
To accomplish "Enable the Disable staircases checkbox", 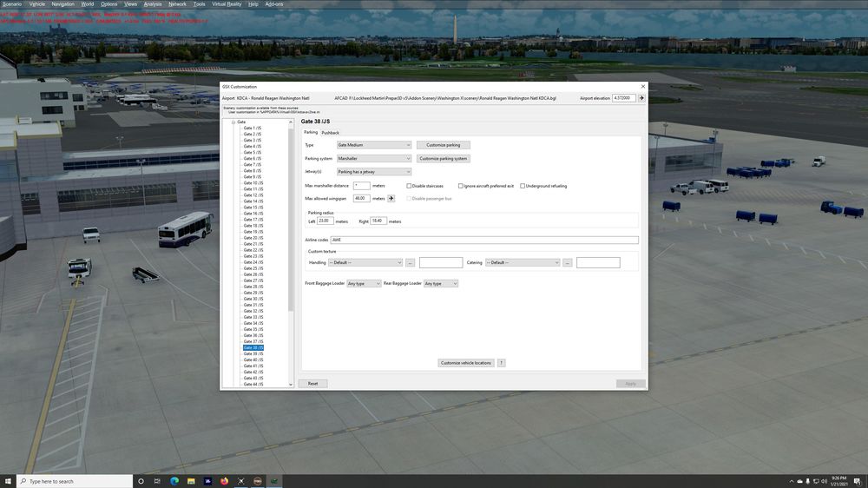I will [x=409, y=186].
